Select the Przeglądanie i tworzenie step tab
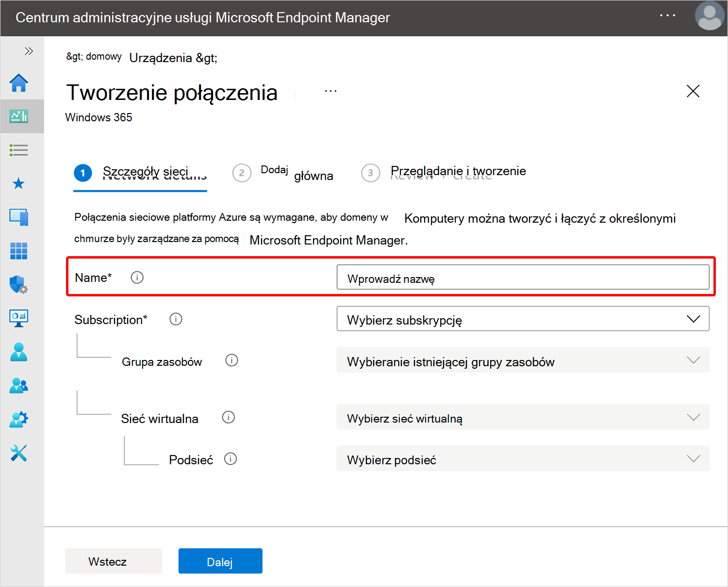Screen dimensions: 728x587 click(x=444, y=173)
